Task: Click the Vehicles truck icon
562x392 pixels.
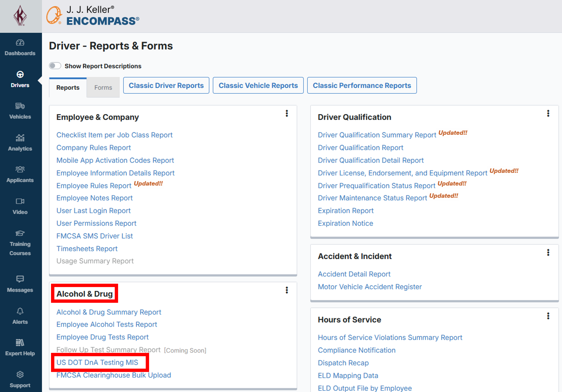Action: (20, 106)
